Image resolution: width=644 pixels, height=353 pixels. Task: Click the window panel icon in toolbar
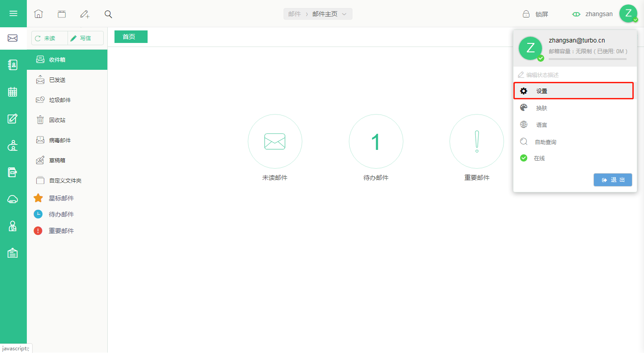tap(62, 14)
